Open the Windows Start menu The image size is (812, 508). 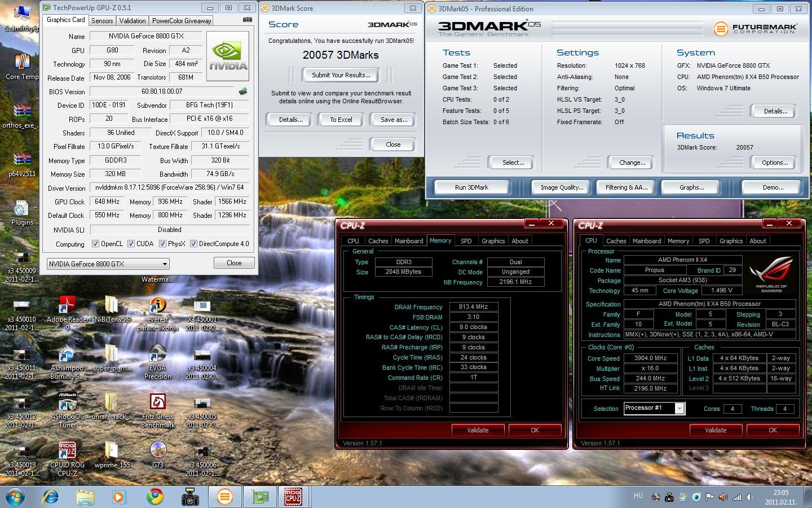(15, 497)
